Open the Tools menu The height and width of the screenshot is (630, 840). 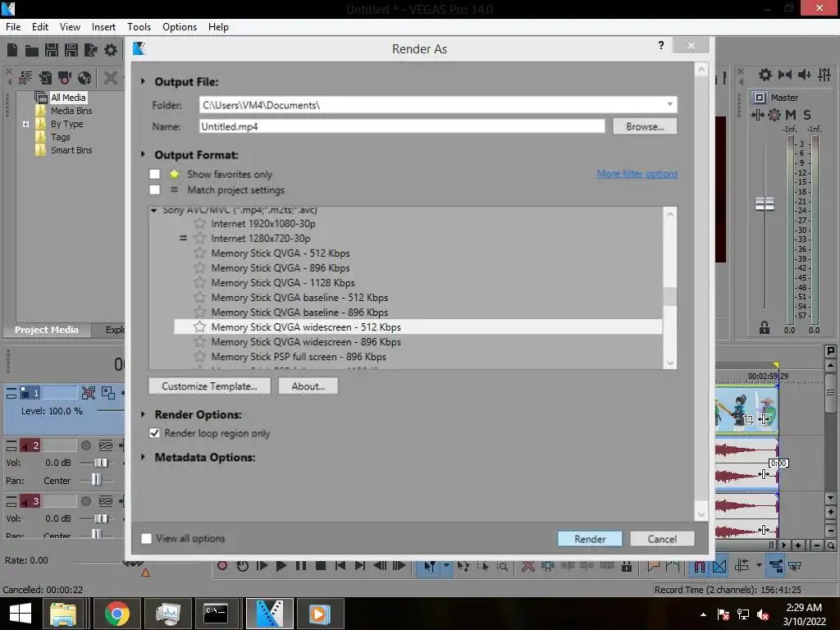(139, 27)
